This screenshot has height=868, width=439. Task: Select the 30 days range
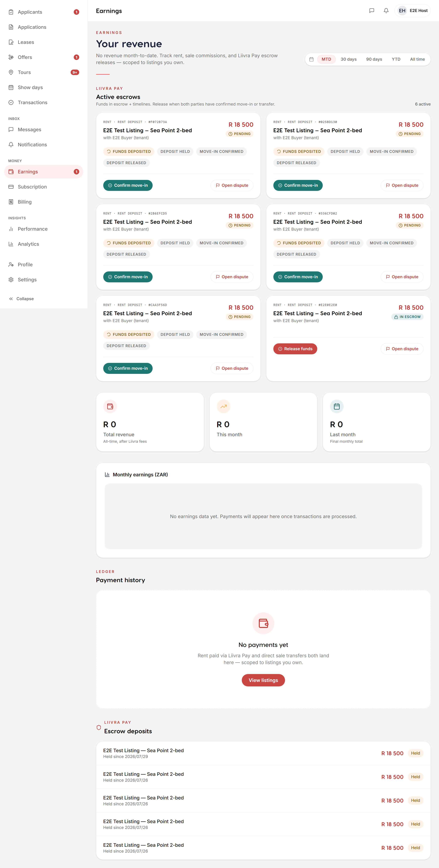348,59
